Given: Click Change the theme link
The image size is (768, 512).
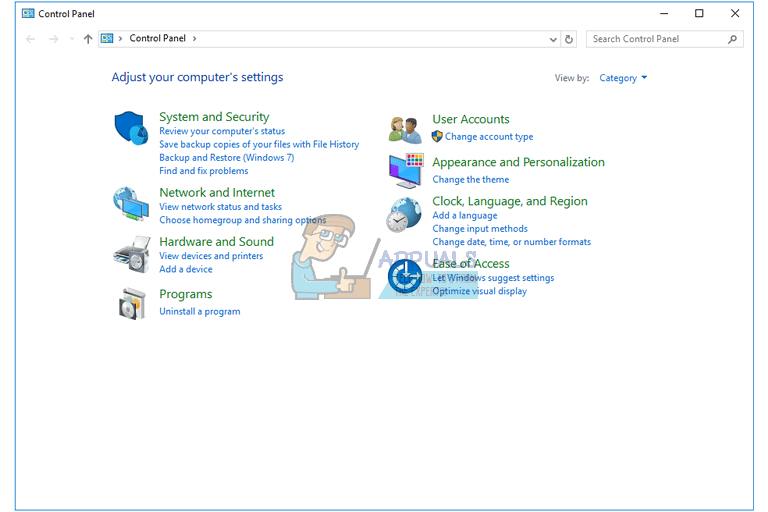Looking at the screenshot, I should 470,179.
